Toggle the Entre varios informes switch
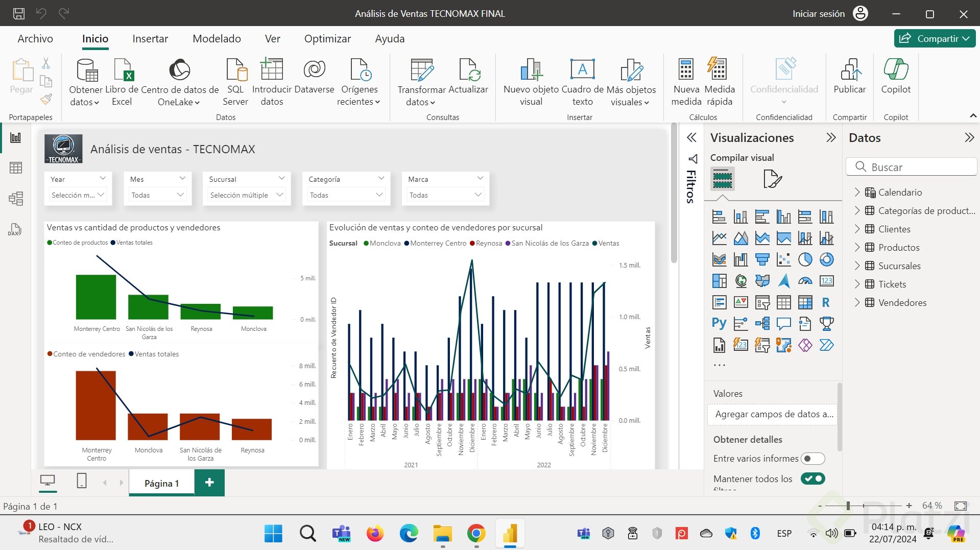The image size is (980, 550). (x=812, y=459)
